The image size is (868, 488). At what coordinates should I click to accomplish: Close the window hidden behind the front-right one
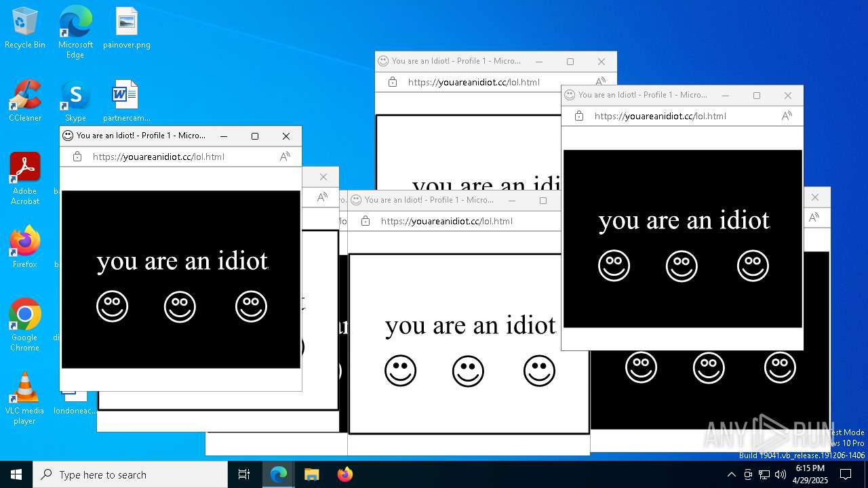pyautogui.click(x=815, y=197)
